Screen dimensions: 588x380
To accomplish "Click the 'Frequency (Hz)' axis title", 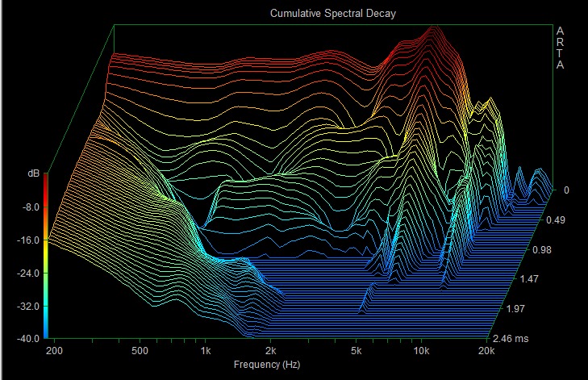I will [267, 364].
